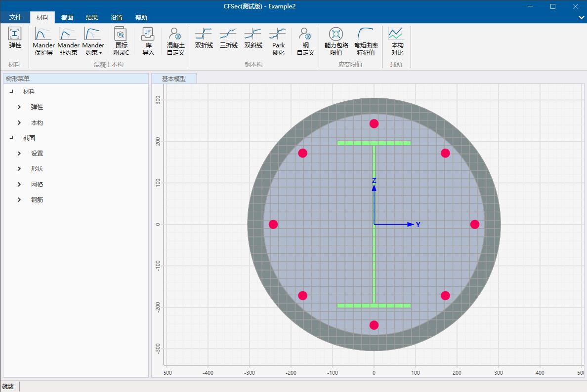587x392 pixels.
Task: Open the 文件 menu
Action: pyautogui.click(x=15, y=18)
